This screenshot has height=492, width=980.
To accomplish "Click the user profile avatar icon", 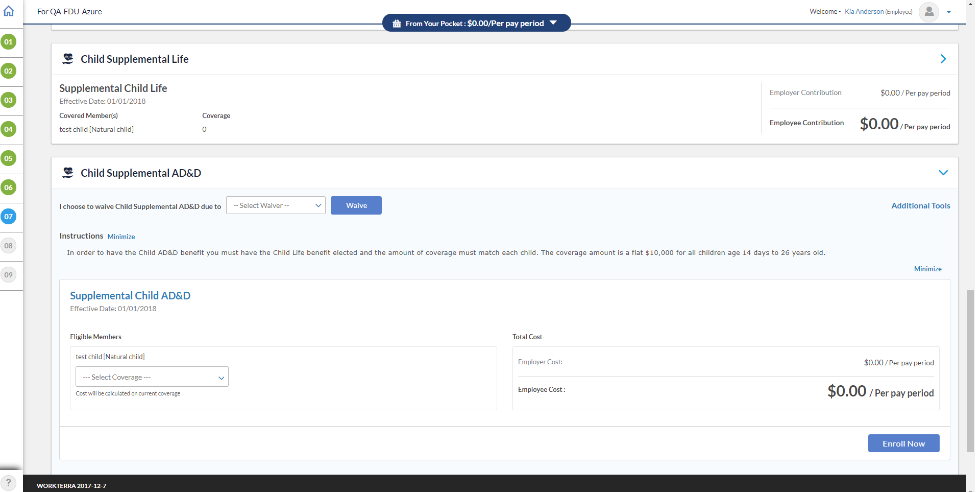I will point(928,12).
